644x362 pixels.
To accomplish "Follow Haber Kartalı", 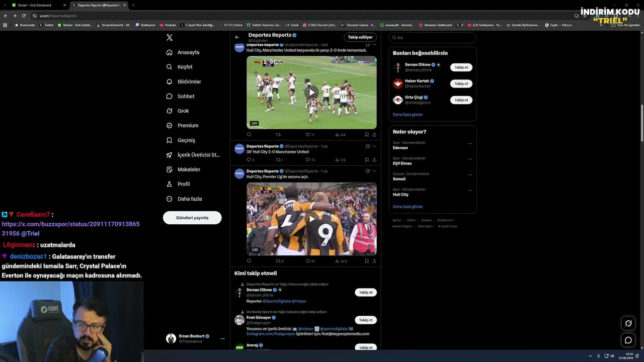I will (x=461, y=83).
